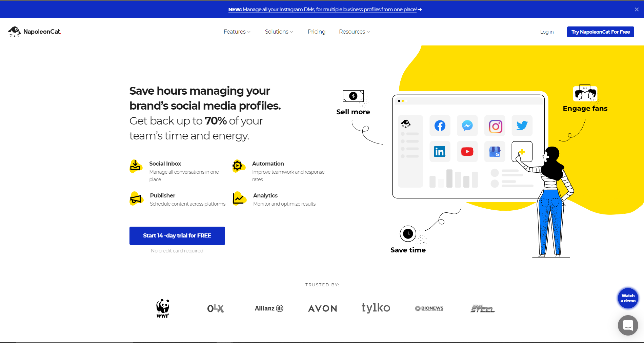Click the OLX logo
The width and height of the screenshot is (644, 343).
(x=216, y=308)
